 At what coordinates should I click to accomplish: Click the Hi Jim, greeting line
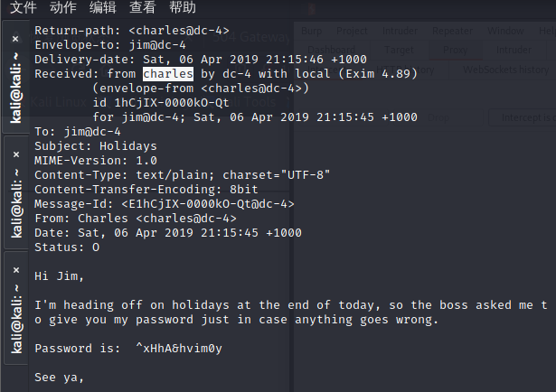point(60,275)
